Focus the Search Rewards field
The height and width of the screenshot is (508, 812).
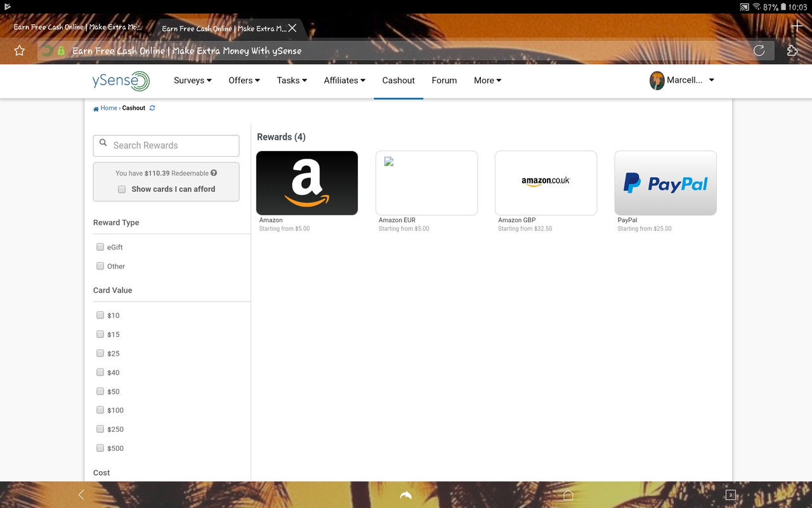pyautogui.click(x=166, y=145)
